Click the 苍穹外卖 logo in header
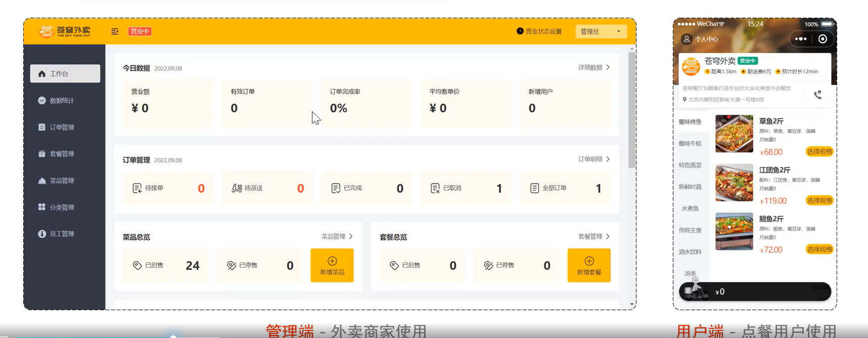The height and width of the screenshot is (338, 868). 65,31
